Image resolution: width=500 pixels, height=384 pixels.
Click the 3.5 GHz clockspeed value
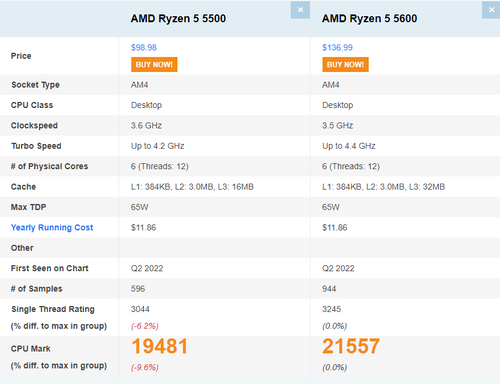(338, 126)
